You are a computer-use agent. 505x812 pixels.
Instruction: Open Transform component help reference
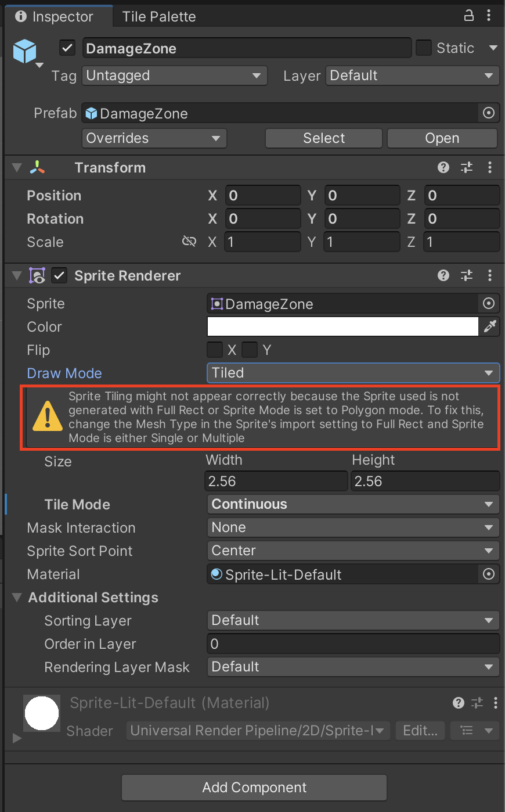[443, 168]
